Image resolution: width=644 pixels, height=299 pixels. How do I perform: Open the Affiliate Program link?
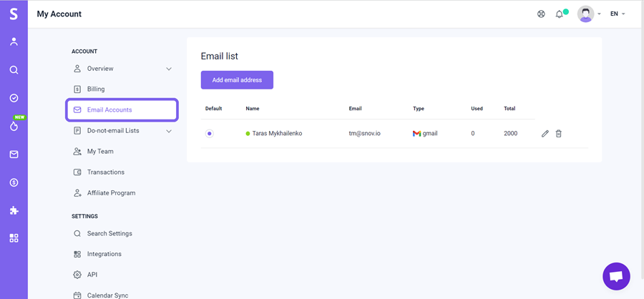click(x=111, y=193)
